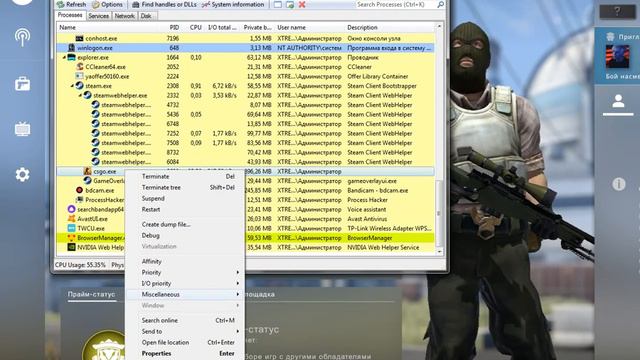Collapse the steam.exe process tree
Screen dimensions: 640x360
click(x=72, y=86)
